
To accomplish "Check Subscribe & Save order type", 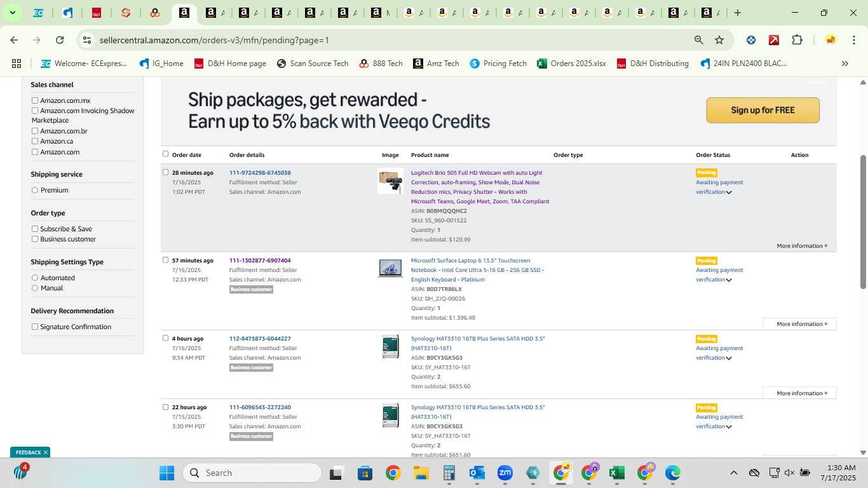I will click(35, 229).
